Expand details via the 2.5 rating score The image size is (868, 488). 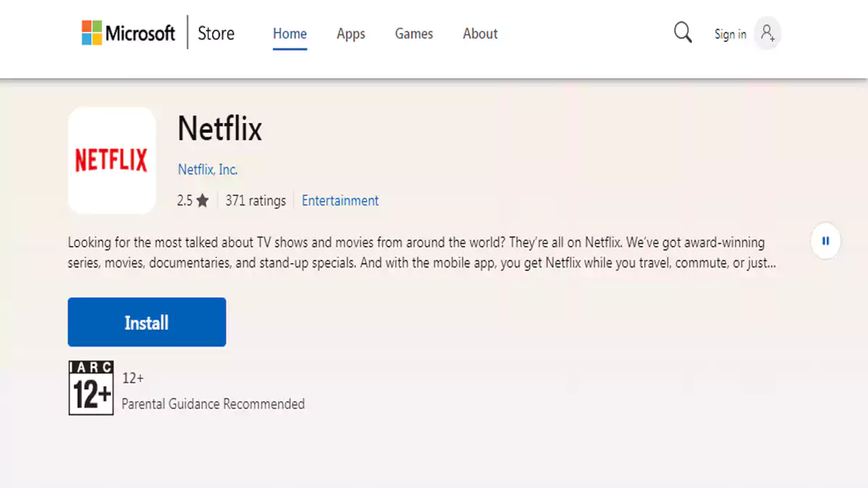click(187, 200)
